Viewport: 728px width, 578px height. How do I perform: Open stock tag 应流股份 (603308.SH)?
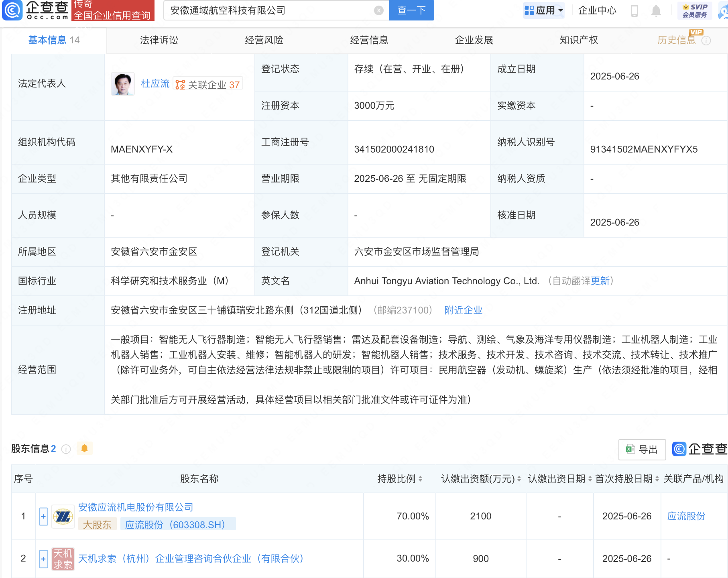pos(178,525)
